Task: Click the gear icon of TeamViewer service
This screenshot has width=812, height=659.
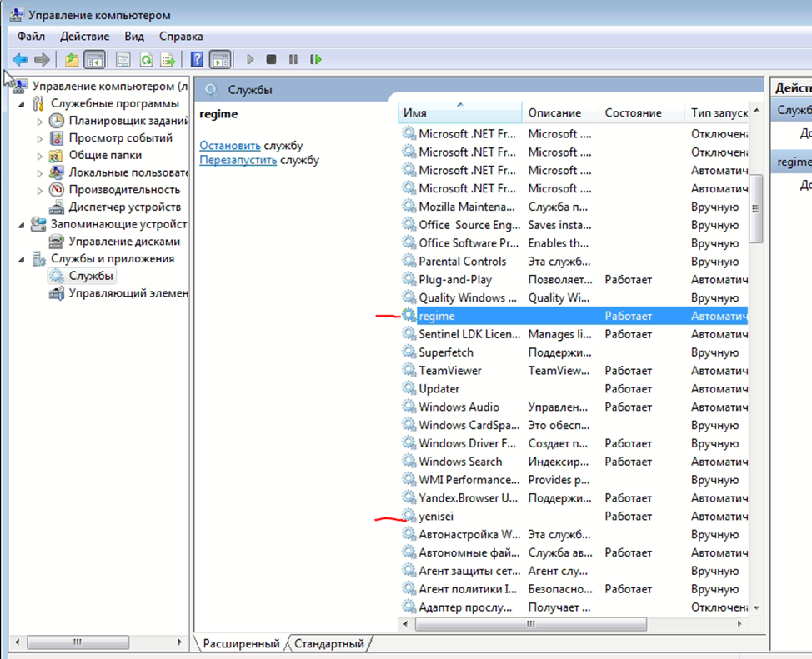Action: pyautogui.click(x=409, y=370)
